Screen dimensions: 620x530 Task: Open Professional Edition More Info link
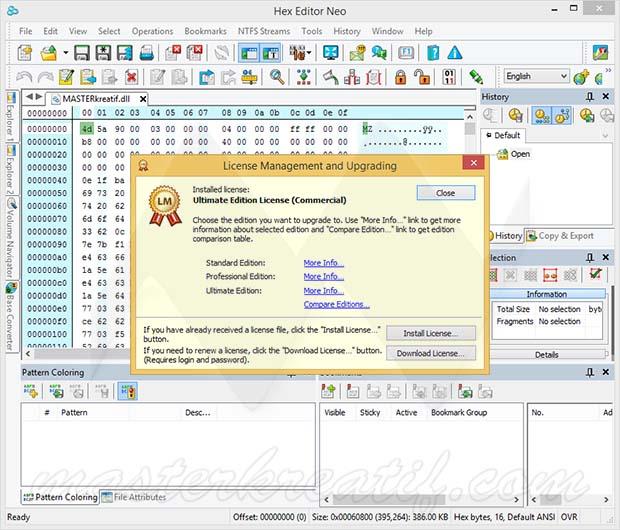click(x=323, y=276)
